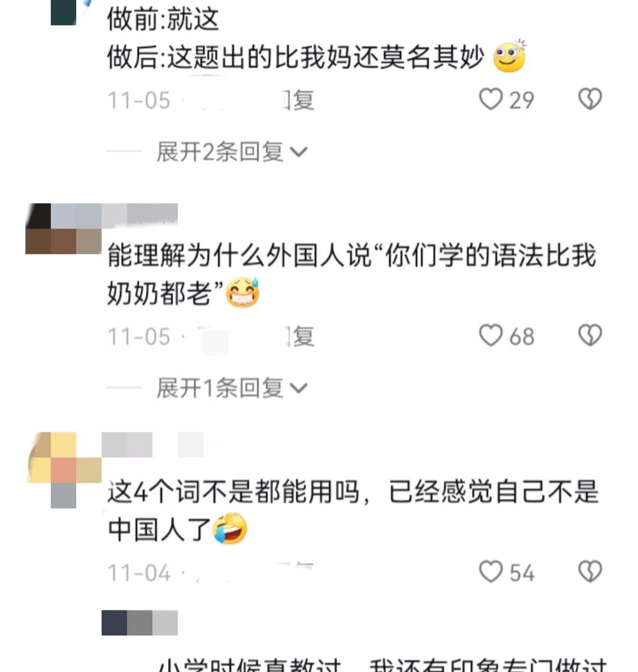
Task: Open username above 这4个词 comment
Action: [152, 445]
